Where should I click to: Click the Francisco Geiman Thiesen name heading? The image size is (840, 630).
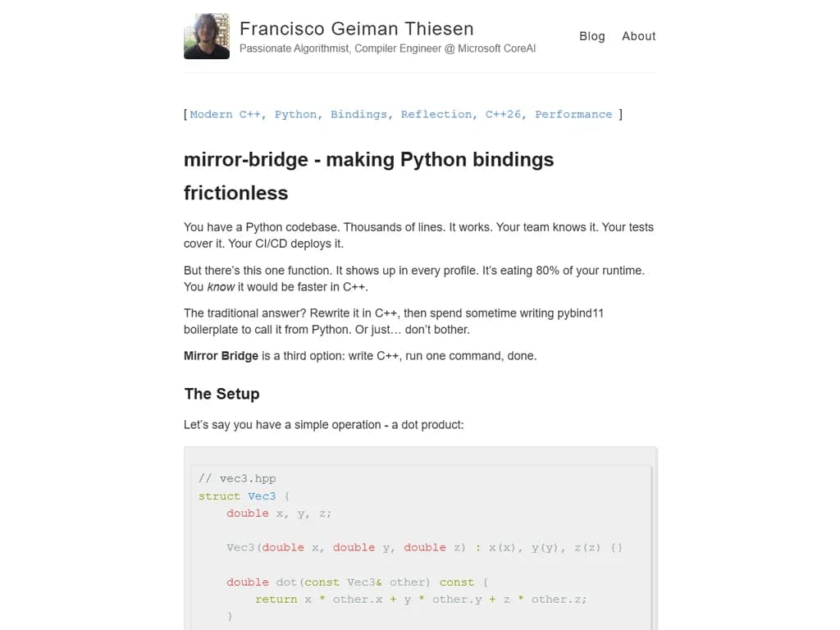click(357, 28)
